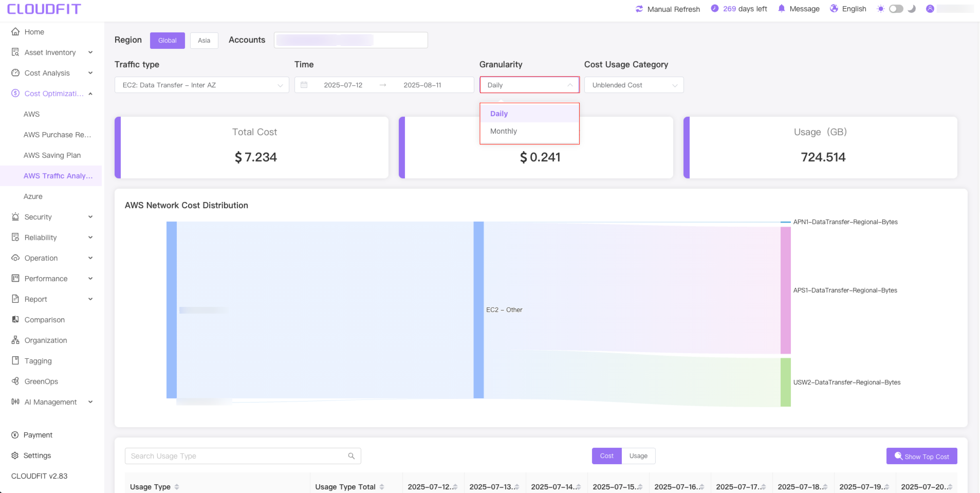Click the language globe icon

(834, 9)
